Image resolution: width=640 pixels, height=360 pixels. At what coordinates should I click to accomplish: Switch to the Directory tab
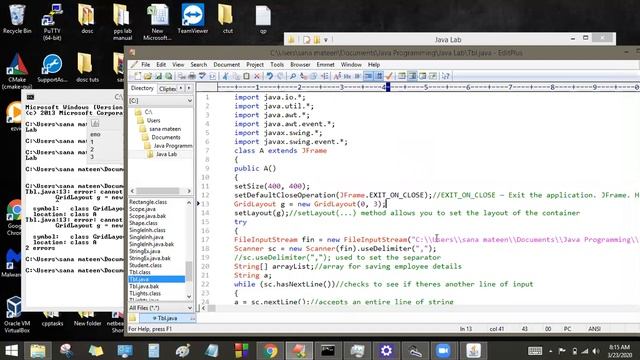(142, 88)
